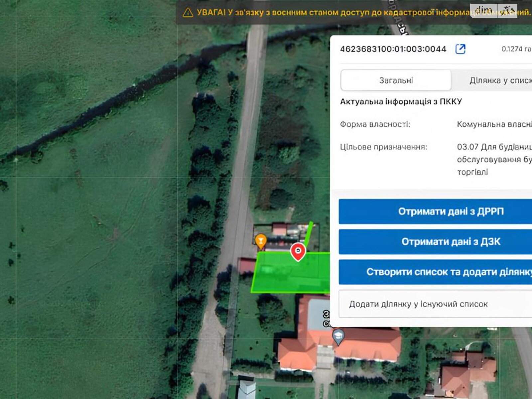Switch to the Загальні tab
Screen dimensions: 532x399
(x=396, y=80)
